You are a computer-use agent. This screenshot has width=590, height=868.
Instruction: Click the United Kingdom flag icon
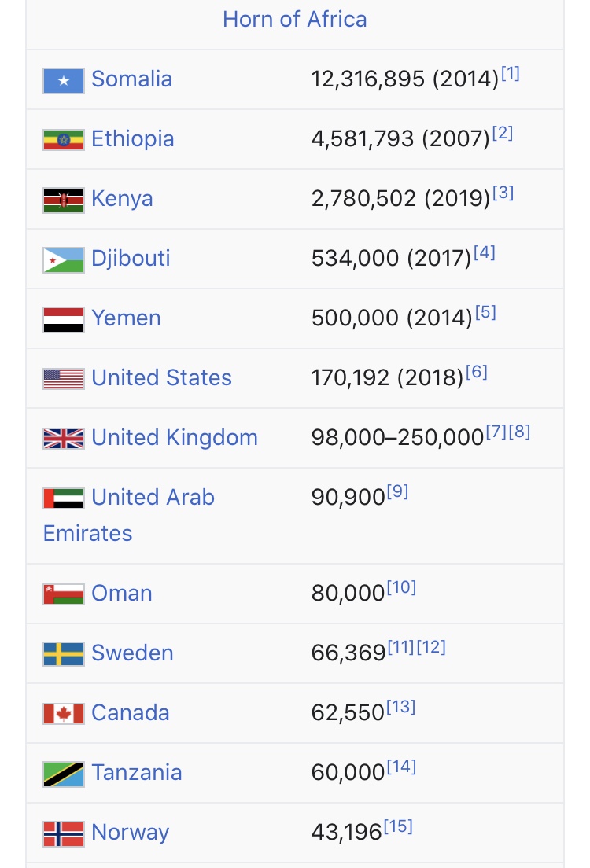(64, 439)
